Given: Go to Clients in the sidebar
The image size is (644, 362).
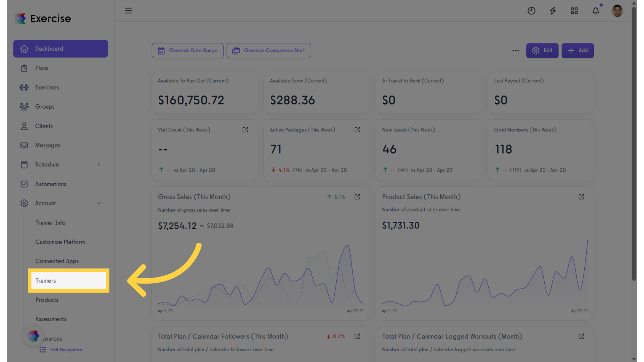Looking at the screenshot, I should [x=44, y=126].
